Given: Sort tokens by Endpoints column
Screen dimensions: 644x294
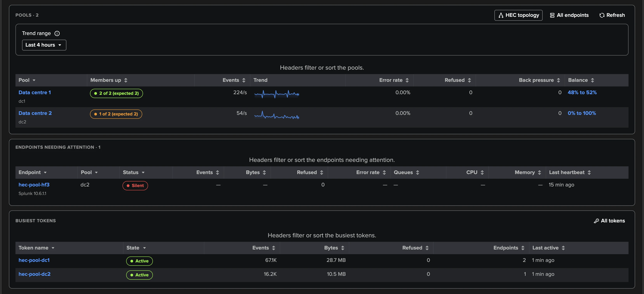Looking at the screenshot, I should click(523, 248).
